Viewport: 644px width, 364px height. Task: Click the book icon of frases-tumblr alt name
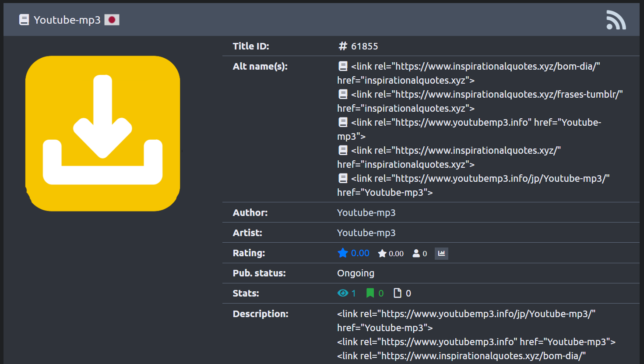[x=343, y=94]
